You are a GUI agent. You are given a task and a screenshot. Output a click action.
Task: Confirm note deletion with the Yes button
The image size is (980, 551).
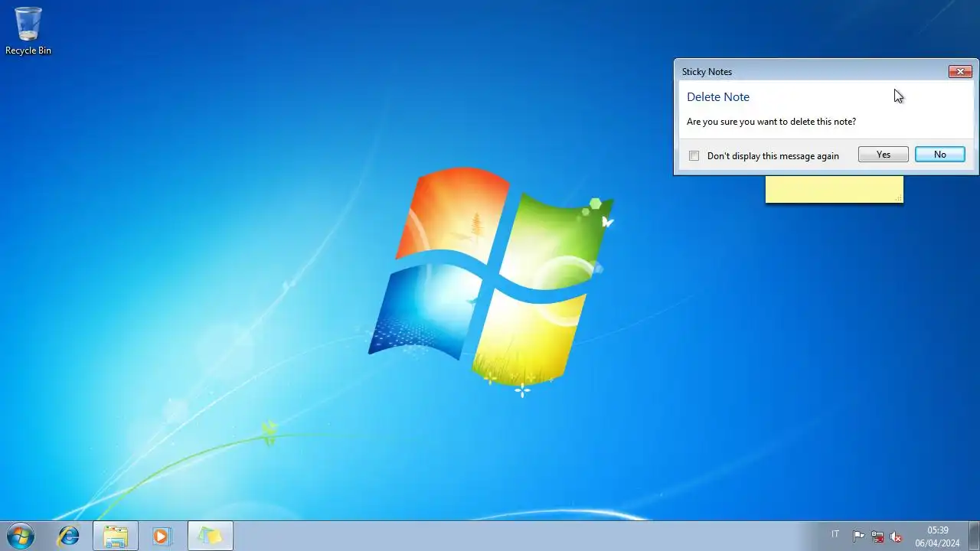coord(884,155)
